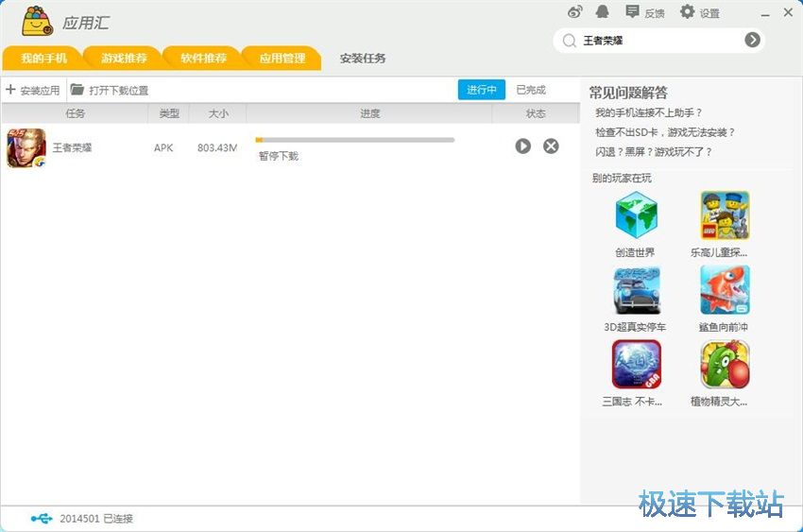Click the 3D超真实停车 label
803x532 pixels.
pyautogui.click(x=635, y=327)
